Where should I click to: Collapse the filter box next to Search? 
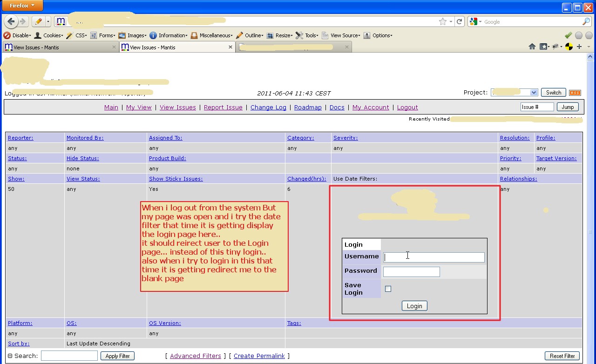coord(10,356)
